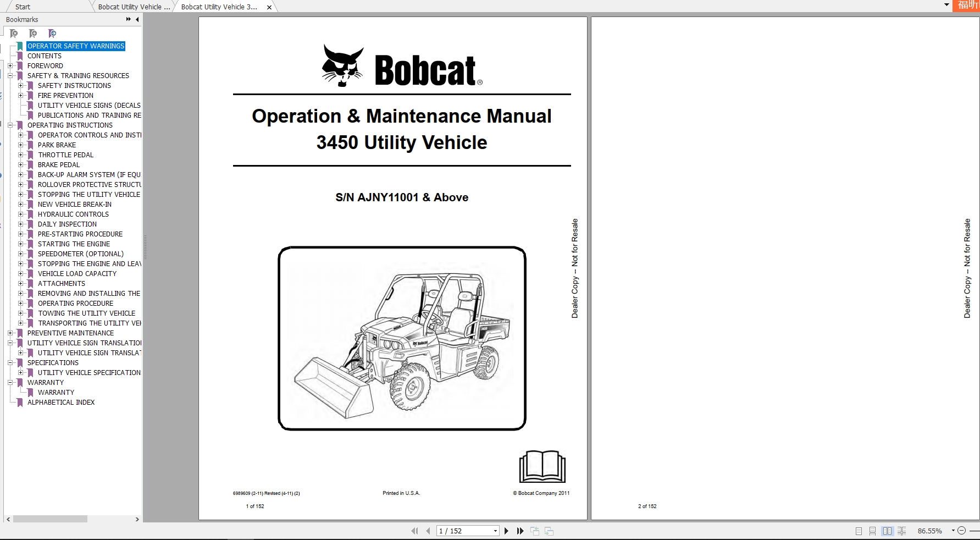The image size is (980, 540).
Task: Select OPERATOR CONTROLS AND INSTR bookmark
Action: click(x=89, y=135)
